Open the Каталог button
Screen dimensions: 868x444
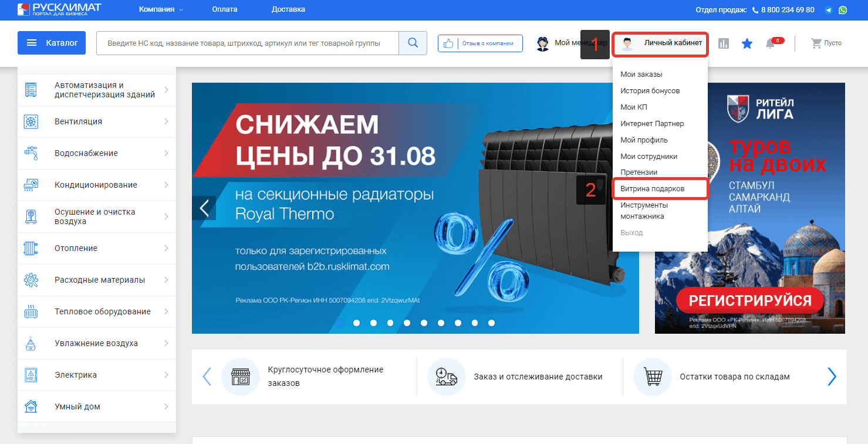(52, 43)
